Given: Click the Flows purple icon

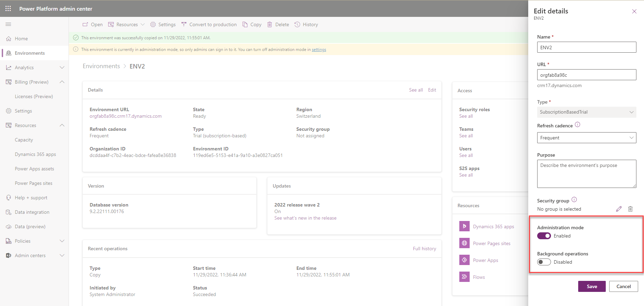Looking at the screenshot, I should coord(464,277).
